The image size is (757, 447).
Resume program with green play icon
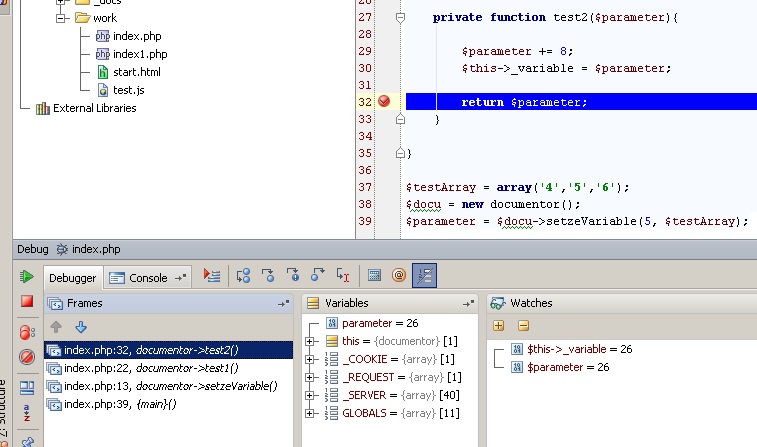tap(27, 277)
